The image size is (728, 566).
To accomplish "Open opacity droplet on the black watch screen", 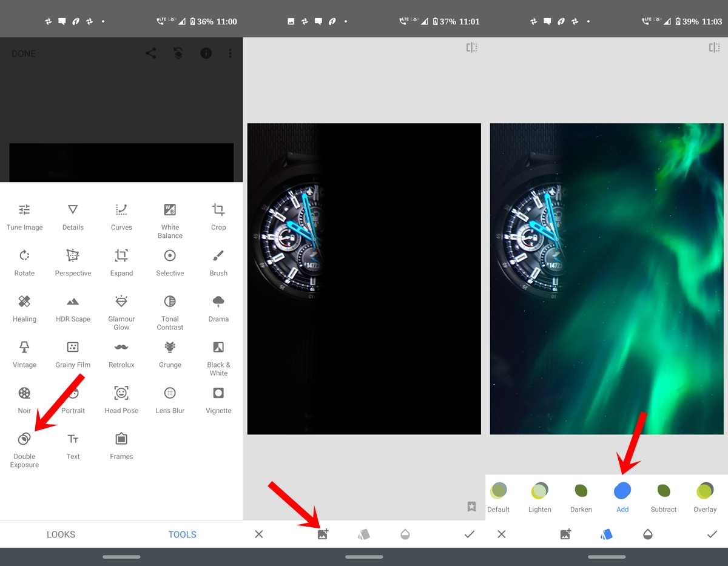I will [405, 534].
